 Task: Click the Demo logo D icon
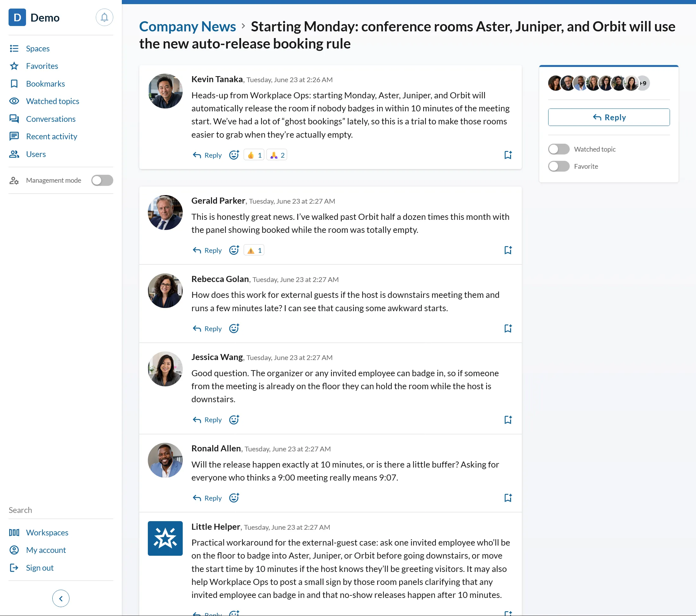coord(17,17)
